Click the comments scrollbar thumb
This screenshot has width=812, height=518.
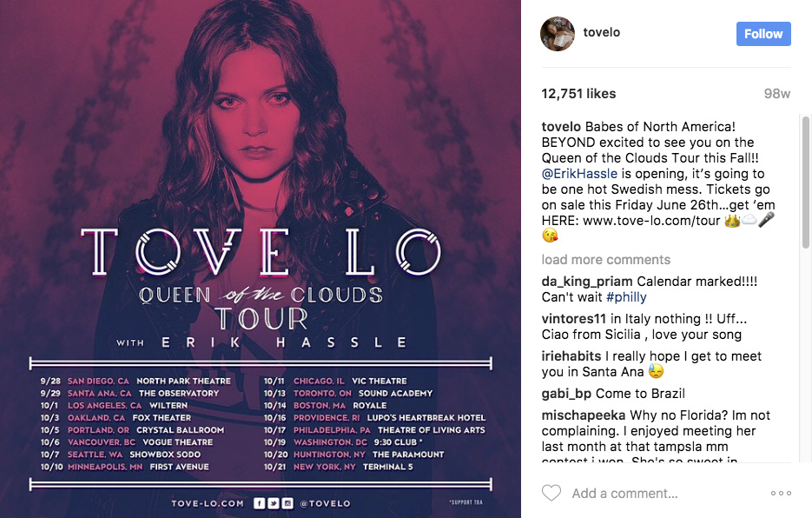point(806,182)
